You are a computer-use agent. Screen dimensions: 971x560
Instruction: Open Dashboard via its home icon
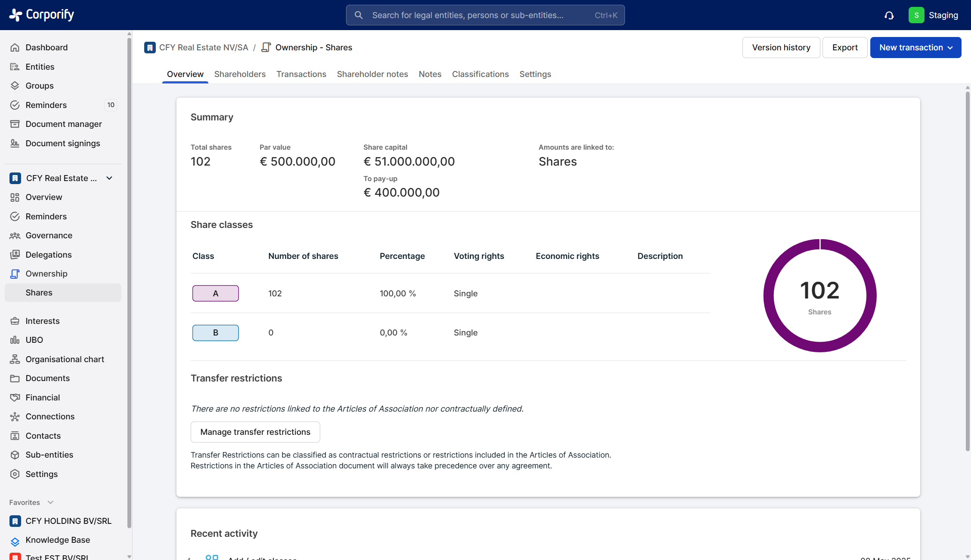pyautogui.click(x=15, y=47)
